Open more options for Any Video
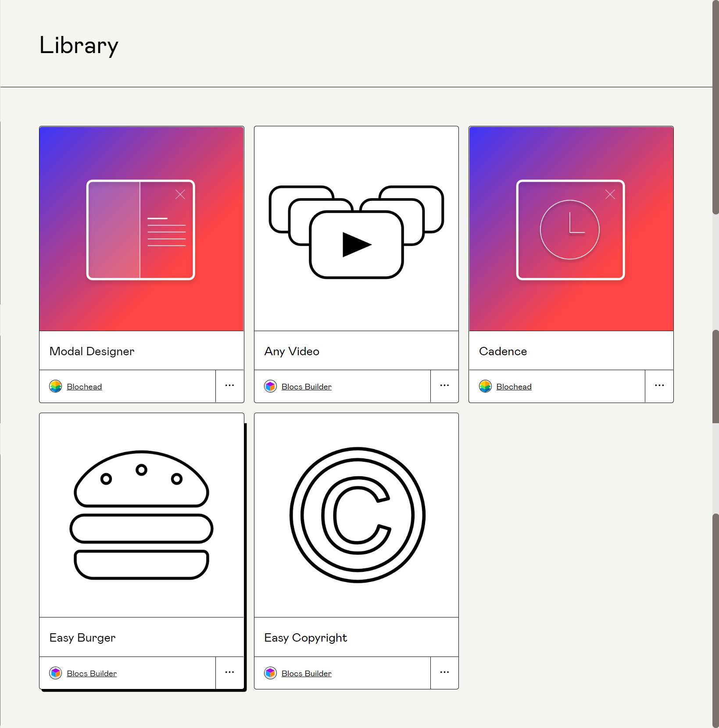Image resolution: width=719 pixels, height=728 pixels. [444, 386]
